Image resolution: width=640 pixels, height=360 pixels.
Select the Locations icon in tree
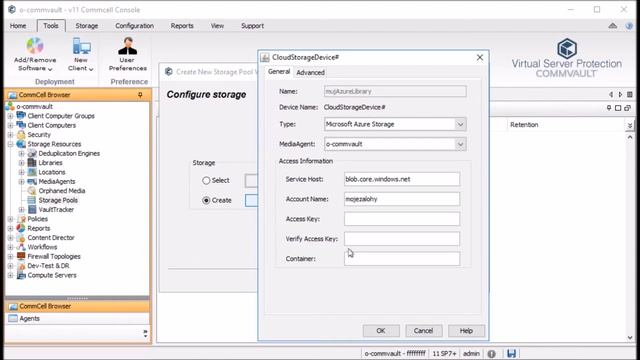click(32, 172)
